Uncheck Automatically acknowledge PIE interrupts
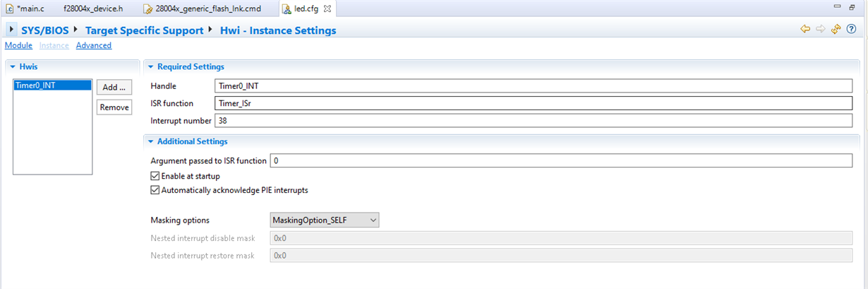Viewport: 868px width, 289px height. coord(155,190)
